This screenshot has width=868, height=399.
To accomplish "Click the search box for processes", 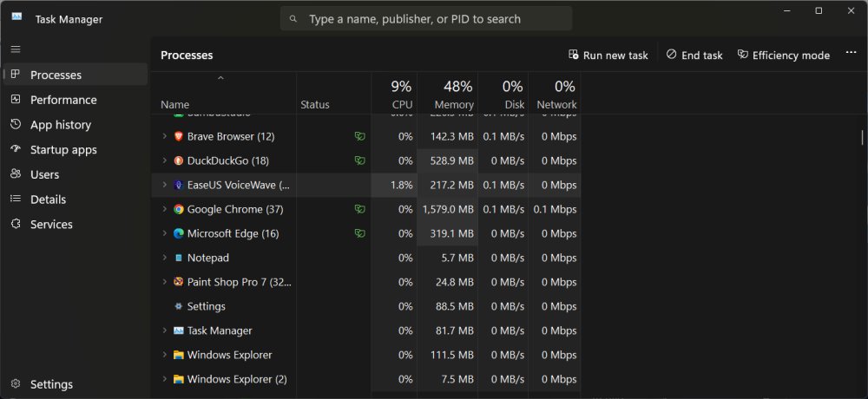I will 425,18.
